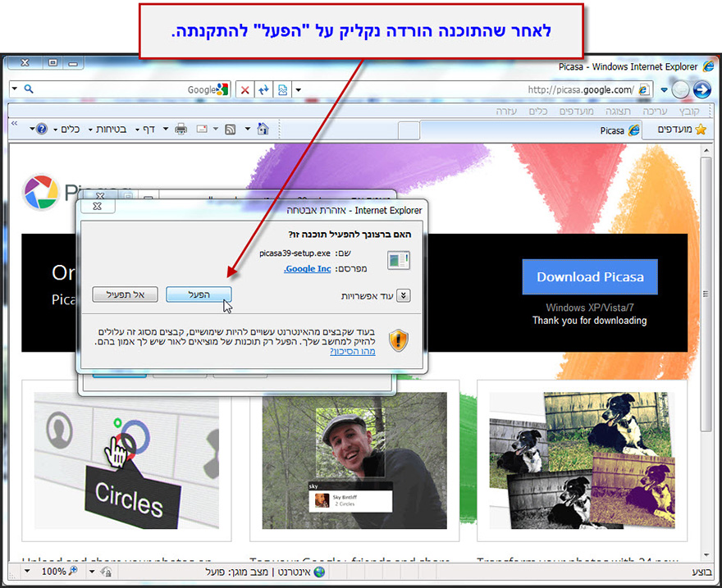Click the Circles sharing thumbnail image
Viewport: 722px width, 588px height.
click(x=126, y=460)
